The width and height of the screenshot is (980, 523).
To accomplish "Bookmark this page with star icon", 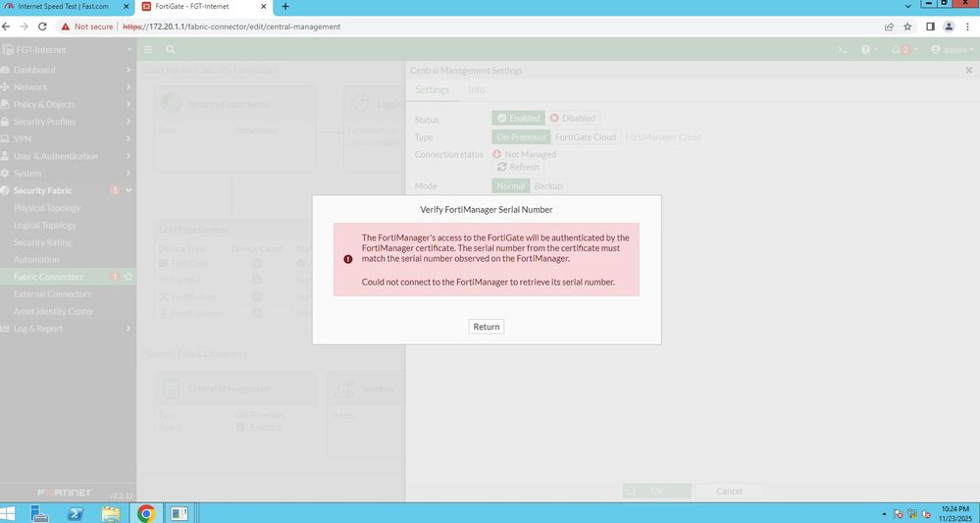I will tap(907, 26).
